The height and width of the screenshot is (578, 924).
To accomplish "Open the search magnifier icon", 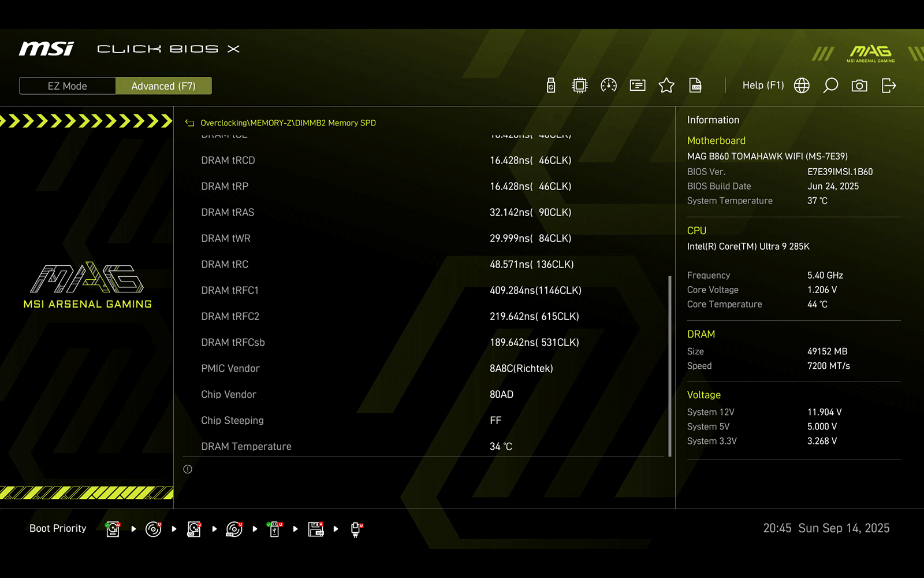I will click(x=830, y=86).
